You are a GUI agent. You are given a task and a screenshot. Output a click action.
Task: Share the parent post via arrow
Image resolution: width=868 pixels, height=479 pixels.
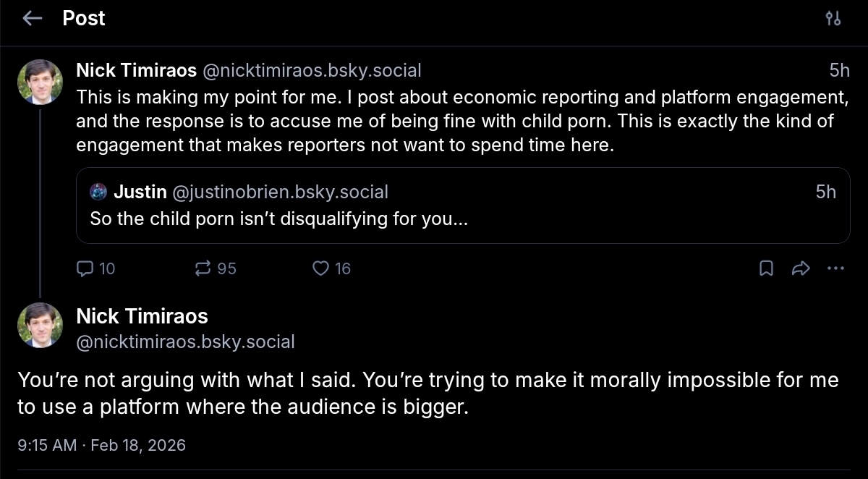tap(801, 268)
